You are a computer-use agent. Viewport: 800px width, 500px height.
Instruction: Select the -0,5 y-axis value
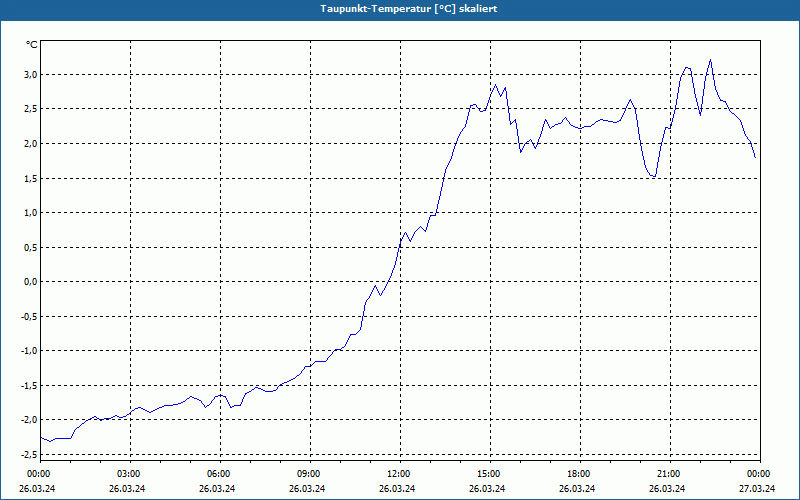[x=30, y=316]
